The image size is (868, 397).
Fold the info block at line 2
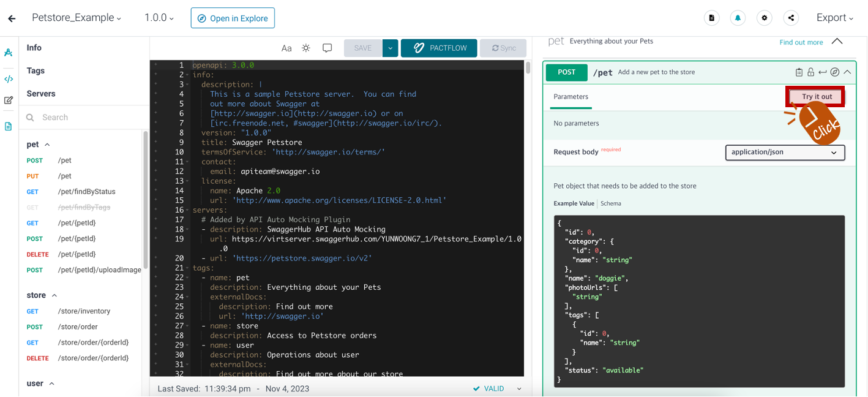pyautogui.click(x=187, y=75)
